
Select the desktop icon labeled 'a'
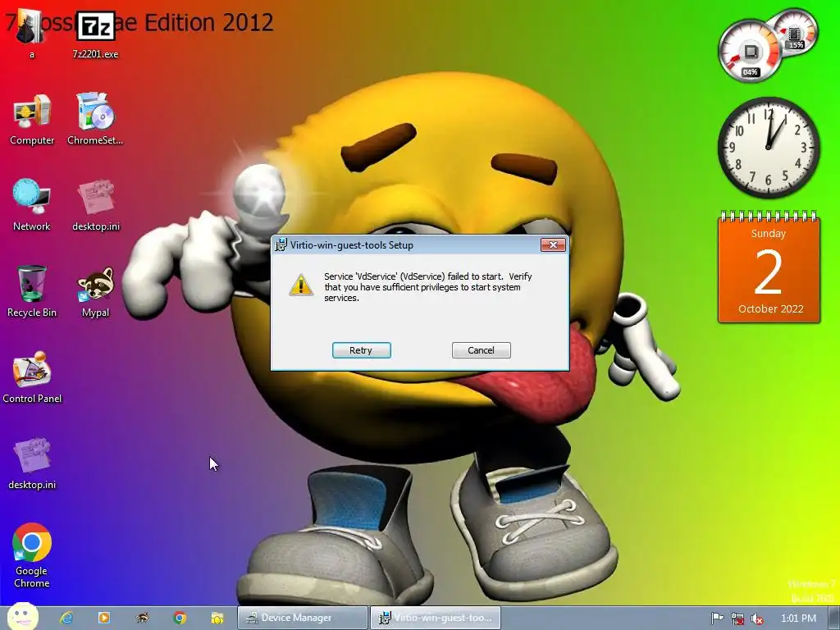31,33
